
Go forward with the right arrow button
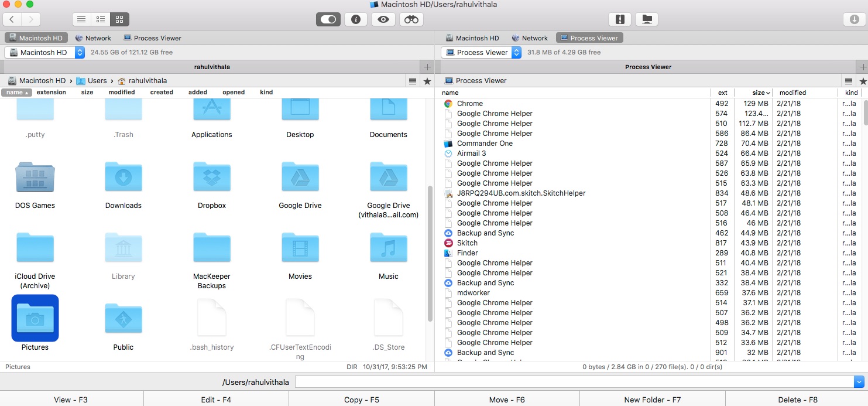pos(31,19)
